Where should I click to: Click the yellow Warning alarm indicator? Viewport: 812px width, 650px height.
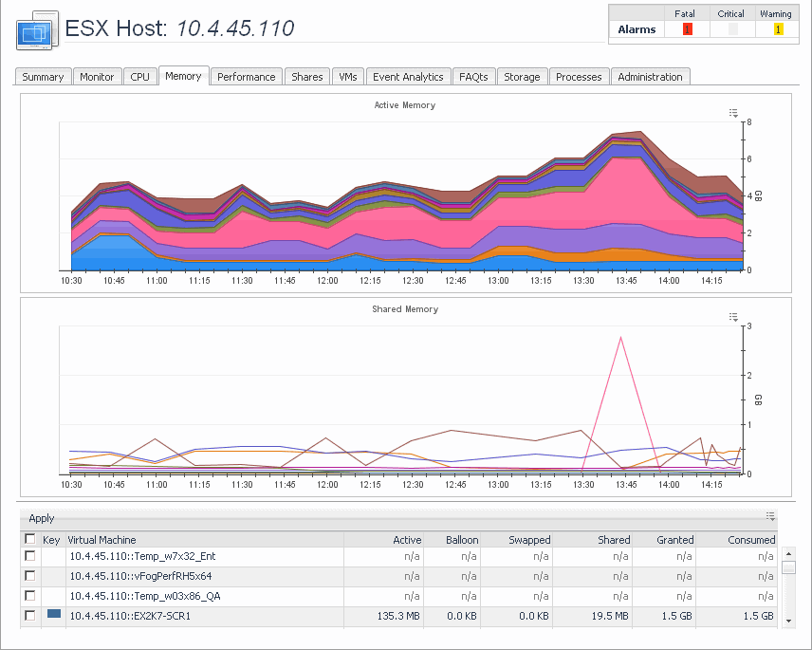click(778, 29)
